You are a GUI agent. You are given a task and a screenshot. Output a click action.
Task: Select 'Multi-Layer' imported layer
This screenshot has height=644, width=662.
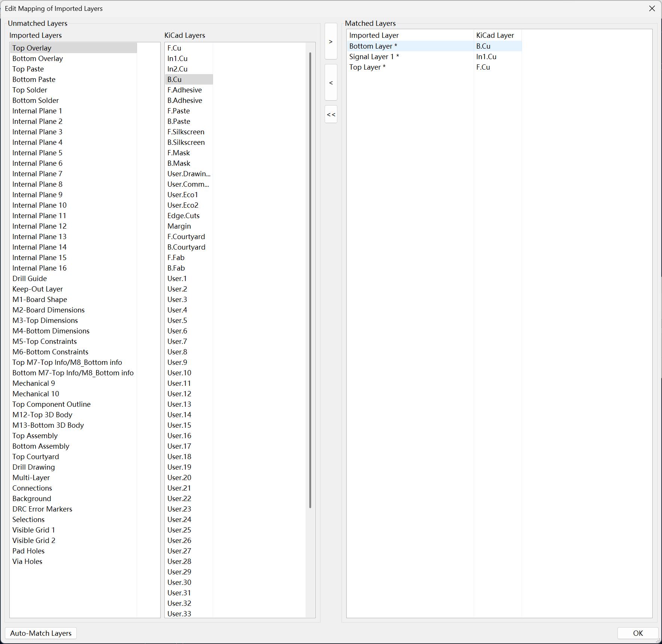pyautogui.click(x=73, y=477)
